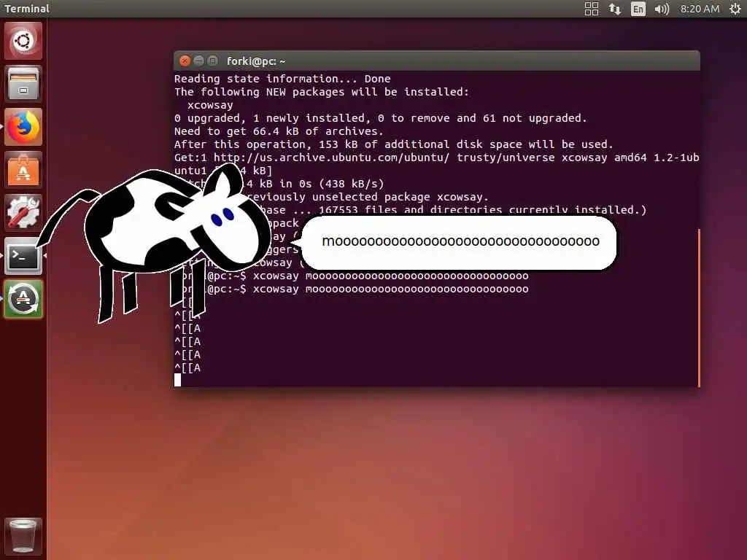
Task: Open Ubuntu Software Center launcher icon
Action: click(23, 169)
